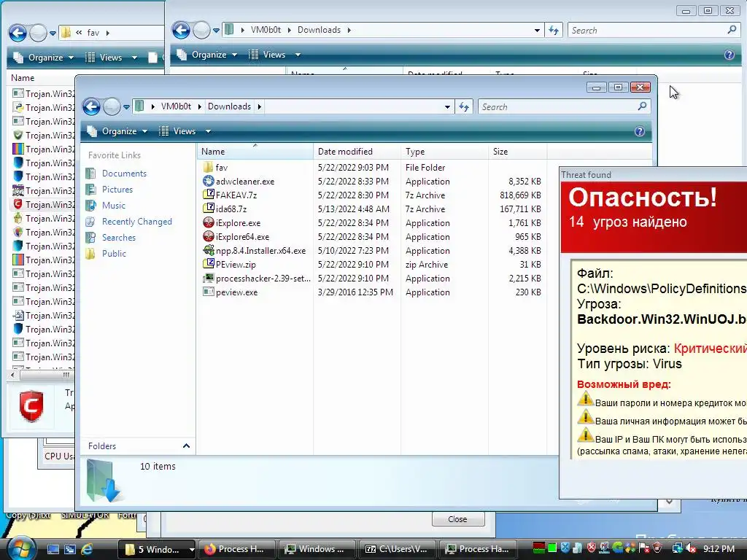Click the 9:12 PM clock
The image size is (747, 560).
click(x=719, y=548)
